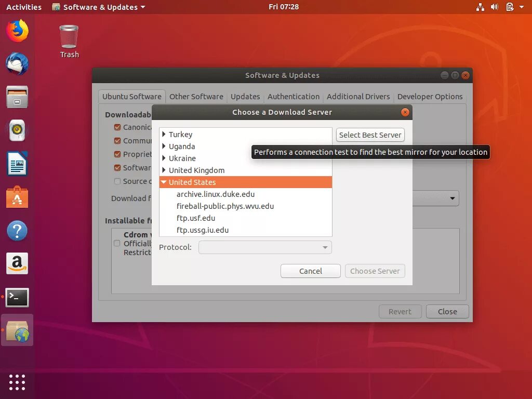Open the system menu arrow in top bar
This screenshot has width=532, height=399.
(x=522, y=7)
